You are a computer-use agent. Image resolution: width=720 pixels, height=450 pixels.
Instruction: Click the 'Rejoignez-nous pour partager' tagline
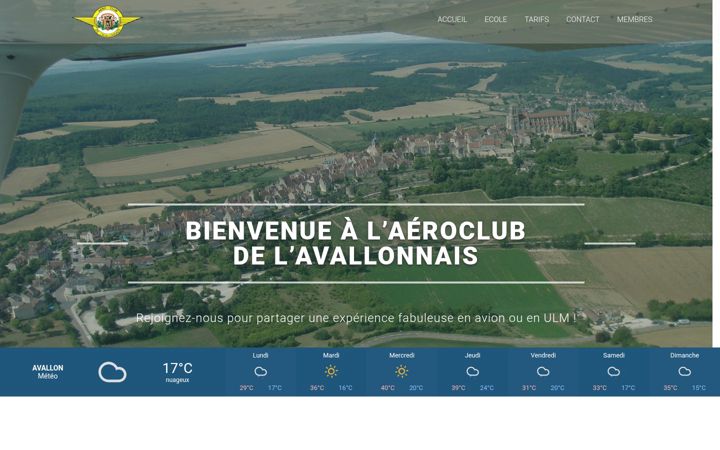click(x=356, y=318)
